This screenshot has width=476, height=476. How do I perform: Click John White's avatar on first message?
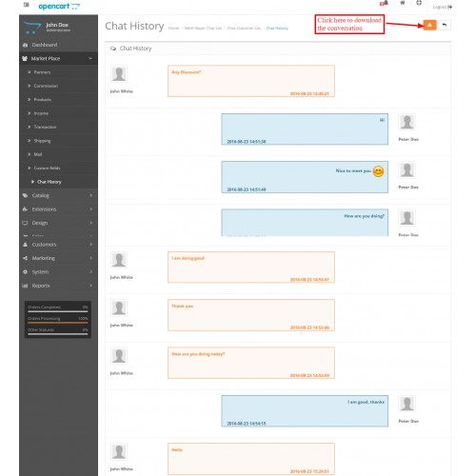point(119,74)
